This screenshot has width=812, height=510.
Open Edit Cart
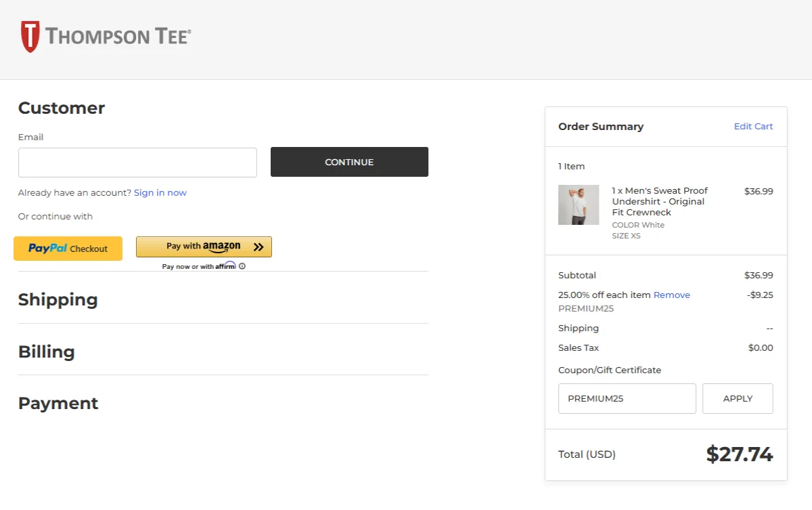[x=753, y=126]
